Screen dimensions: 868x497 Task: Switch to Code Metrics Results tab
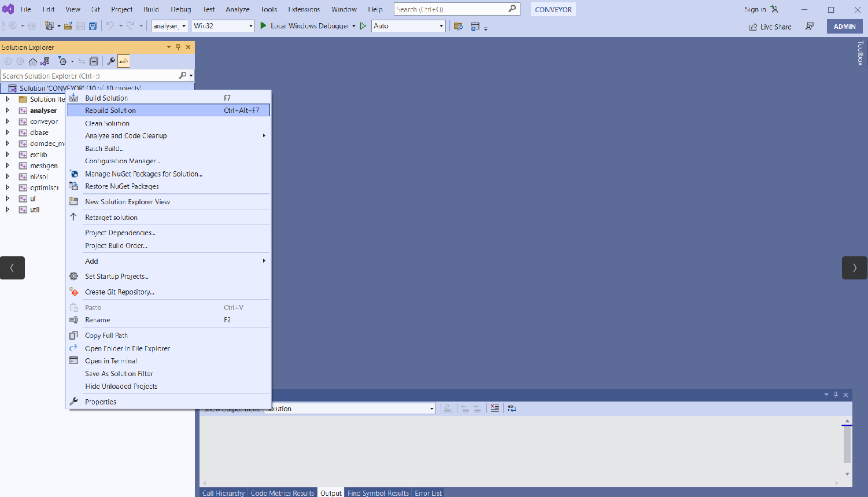click(x=282, y=493)
